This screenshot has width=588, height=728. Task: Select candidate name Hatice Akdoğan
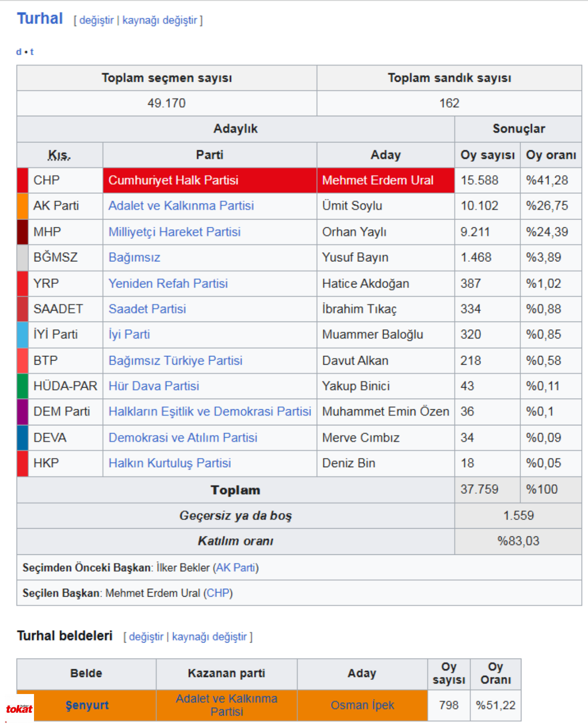(x=366, y=283)
